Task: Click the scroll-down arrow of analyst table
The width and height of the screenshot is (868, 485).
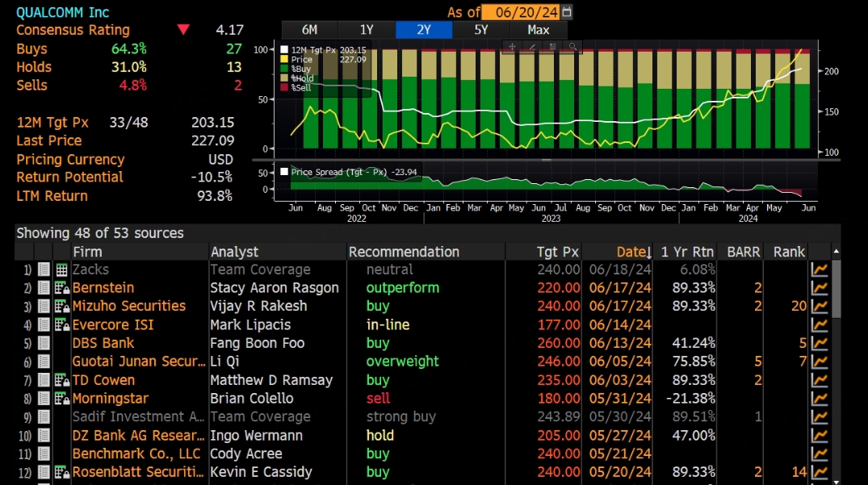Action: point(836,482)
